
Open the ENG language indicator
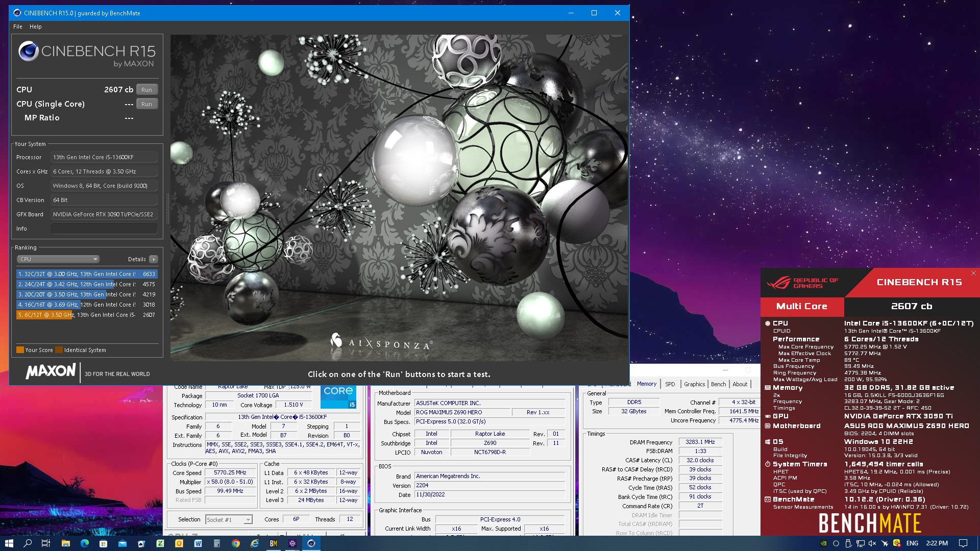(912, 543)
